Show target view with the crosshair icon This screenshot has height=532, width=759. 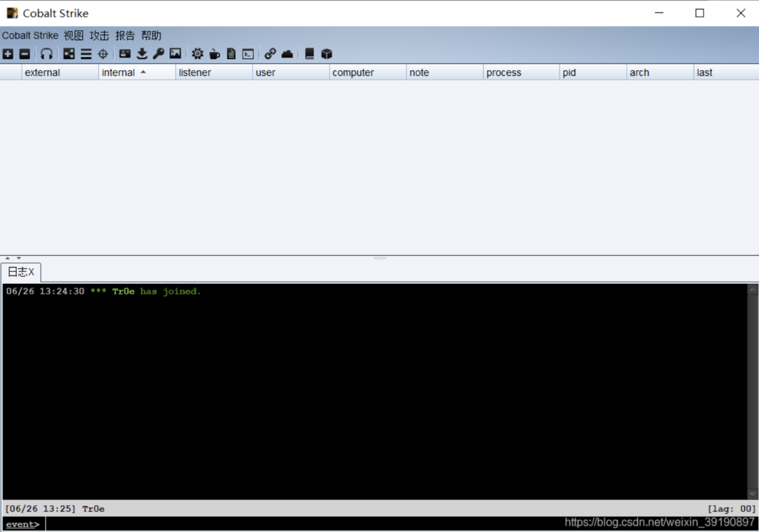pos(103,53)
